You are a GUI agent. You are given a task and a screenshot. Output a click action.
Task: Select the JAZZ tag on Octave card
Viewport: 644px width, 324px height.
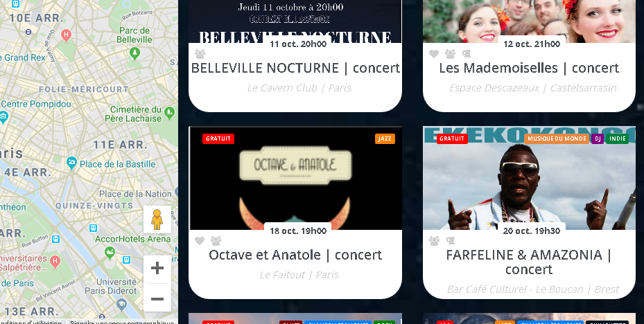point(385,138)
